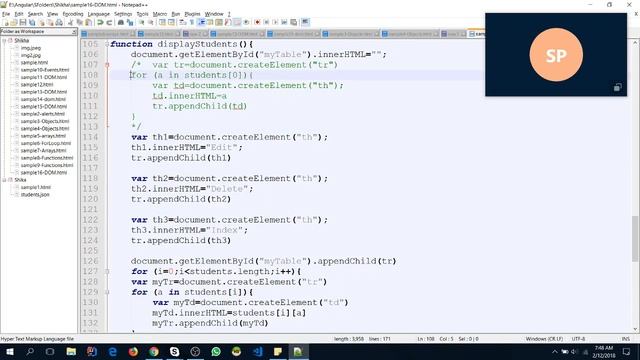Toggle the Function List toolbar icon
This screenshot has height=360, width=640.
point(228,22)
